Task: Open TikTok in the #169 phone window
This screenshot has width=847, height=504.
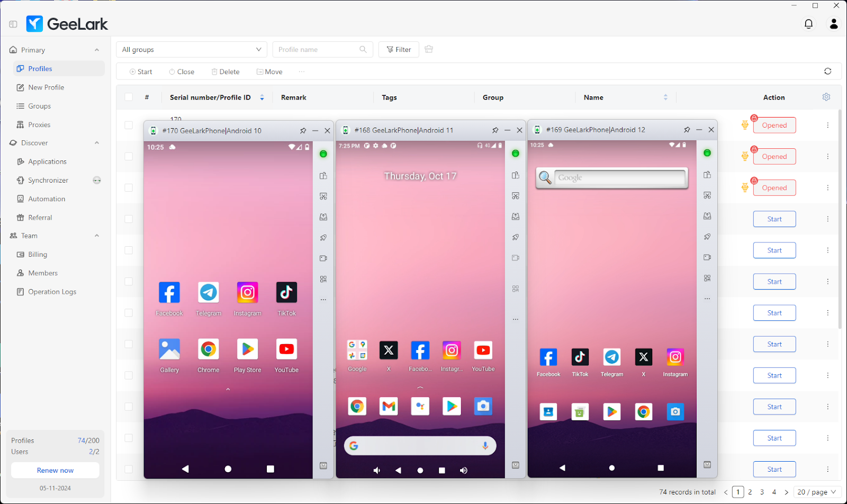Action: pyautogui.click(x=580, y=357)
